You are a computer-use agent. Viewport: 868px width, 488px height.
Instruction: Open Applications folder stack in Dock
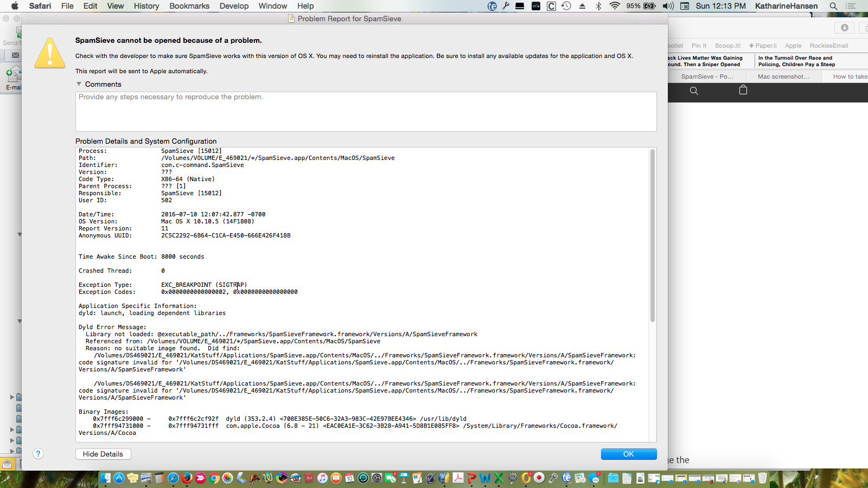[x=613, y=478]
